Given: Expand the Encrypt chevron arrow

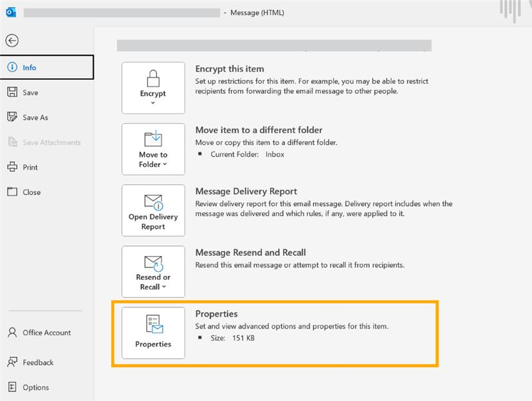Looking at the screenshot, I should [x=153, y=102].
